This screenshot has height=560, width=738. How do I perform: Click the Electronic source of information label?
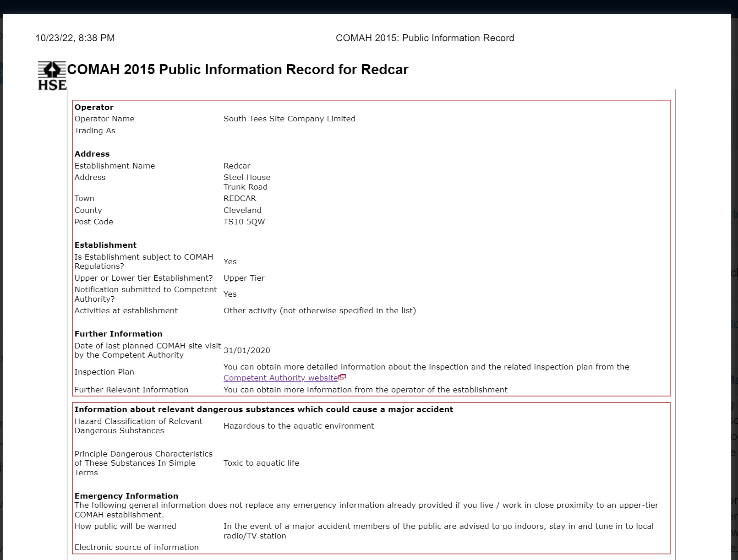pyautogui.click(x=137, y=547)
